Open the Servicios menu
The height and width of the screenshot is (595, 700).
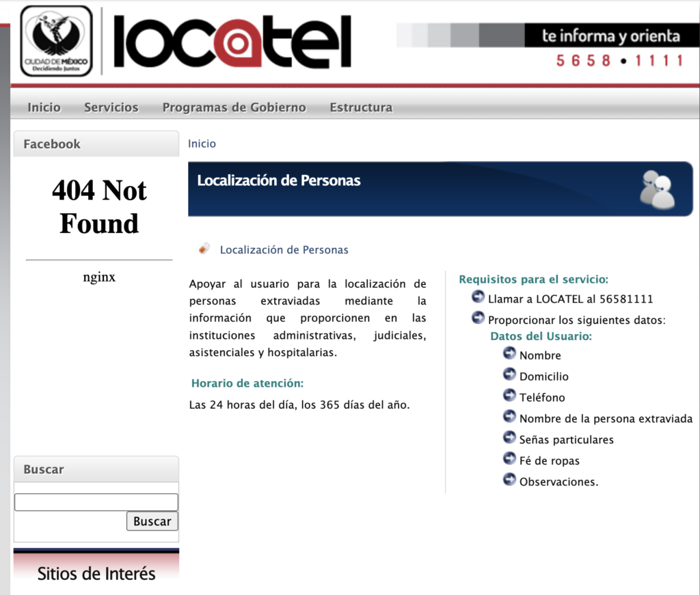point(111,107)
